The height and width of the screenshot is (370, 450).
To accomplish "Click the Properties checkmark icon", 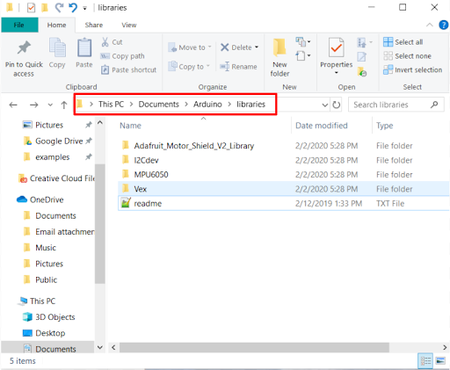I will pos(336,48).
